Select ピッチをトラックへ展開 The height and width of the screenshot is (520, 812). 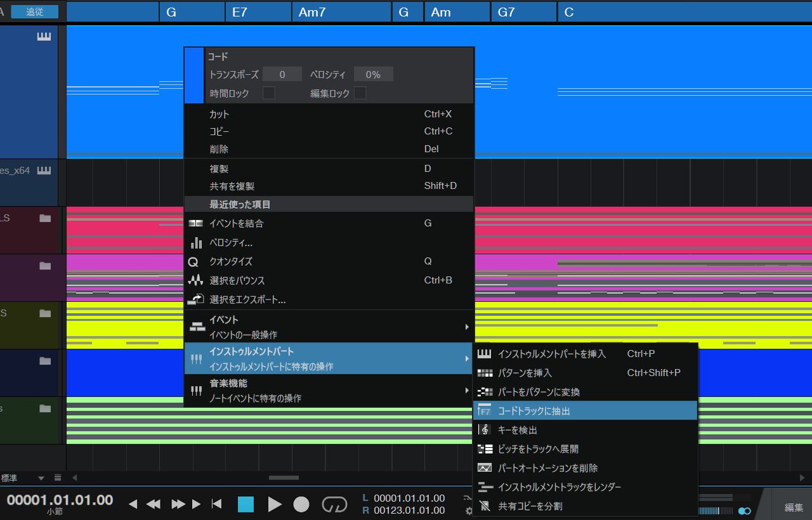tap(585, 449)
